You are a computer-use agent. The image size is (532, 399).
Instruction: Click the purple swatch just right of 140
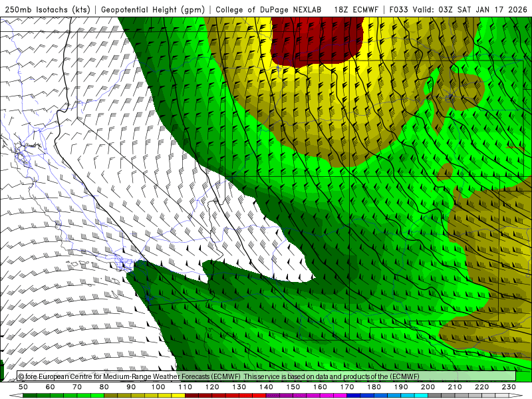coord(273,396)
